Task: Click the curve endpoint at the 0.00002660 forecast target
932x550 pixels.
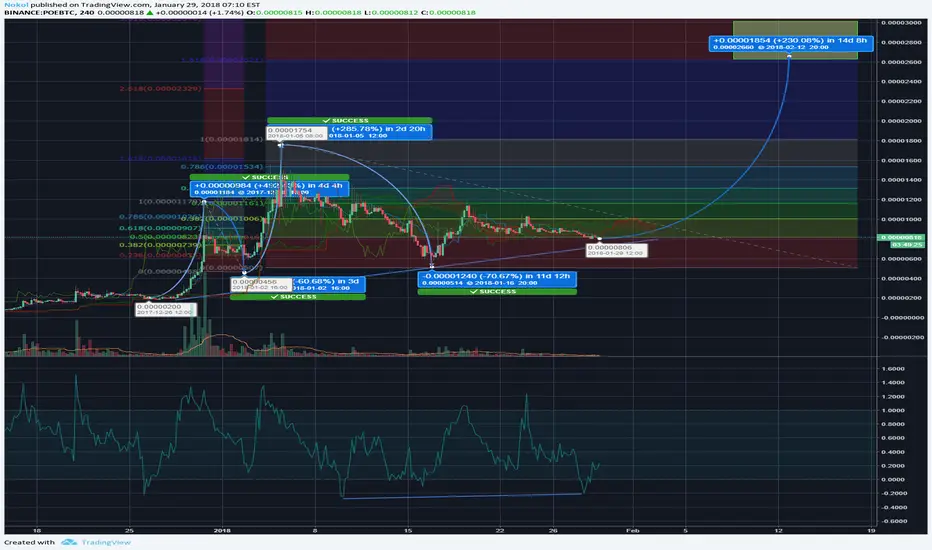Action: pyautogui.click(x=789, y=56)
